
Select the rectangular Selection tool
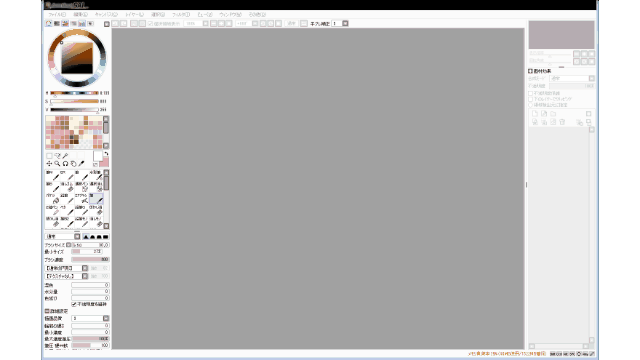(49, 156)
